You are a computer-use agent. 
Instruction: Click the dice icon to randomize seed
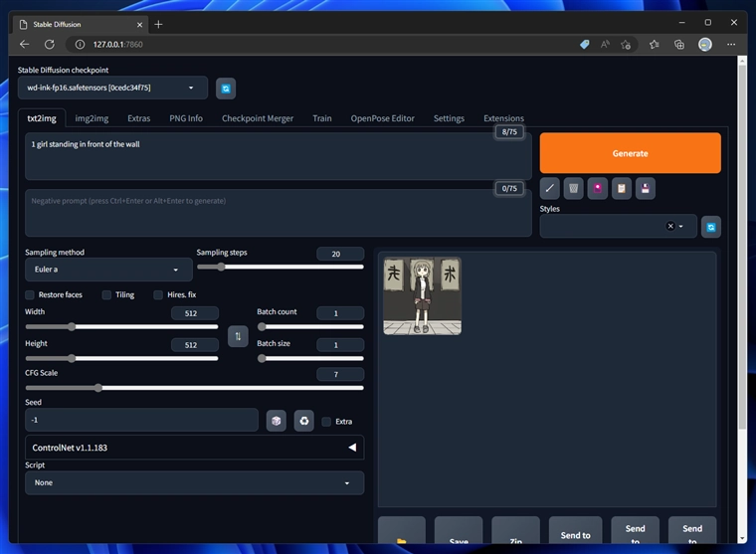277,421
